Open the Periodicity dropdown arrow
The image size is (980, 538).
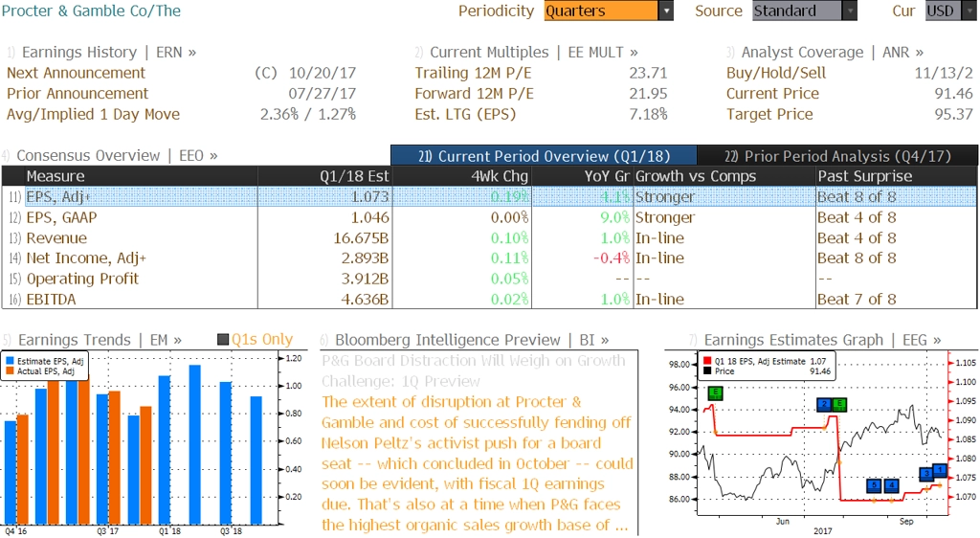pos(666,11)
